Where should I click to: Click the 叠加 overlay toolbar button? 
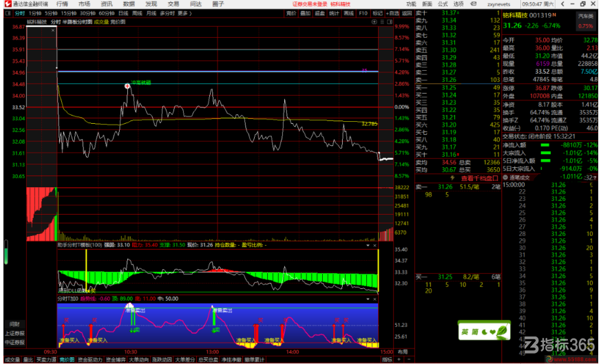[x=306, y=13]
